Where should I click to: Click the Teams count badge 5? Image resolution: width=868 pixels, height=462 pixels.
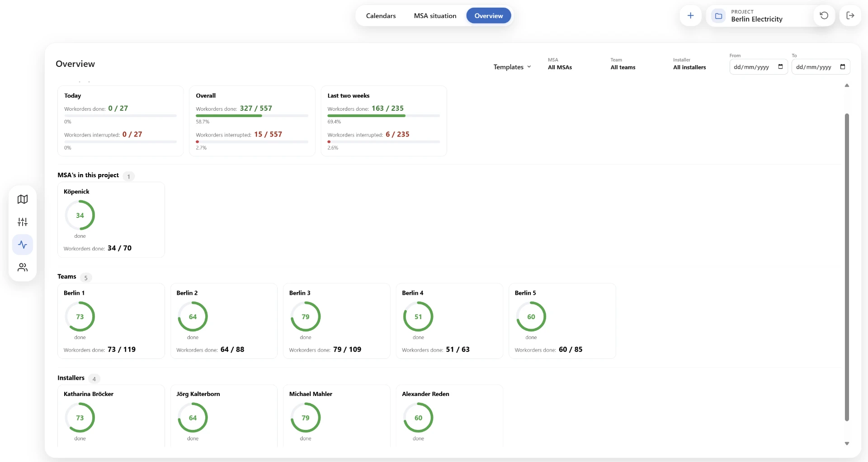click(86, 278)
